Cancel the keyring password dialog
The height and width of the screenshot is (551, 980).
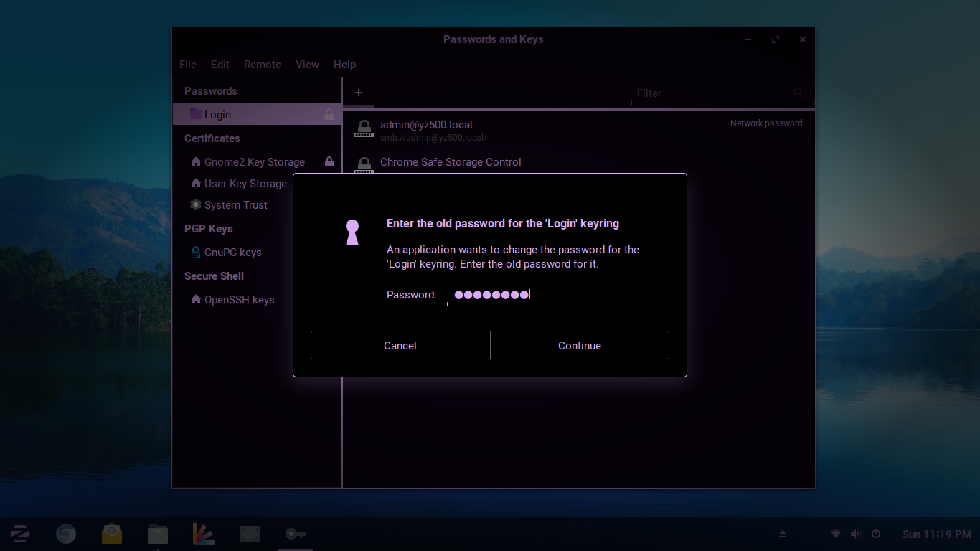(x=400, y=345)
